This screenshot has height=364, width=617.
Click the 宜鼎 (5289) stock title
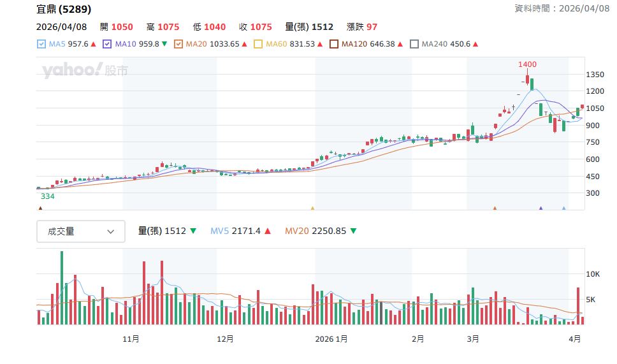pos(64,10)
